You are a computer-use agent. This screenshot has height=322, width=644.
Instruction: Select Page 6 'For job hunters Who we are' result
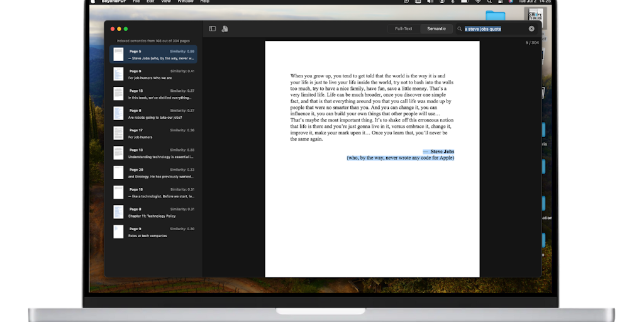153,74
